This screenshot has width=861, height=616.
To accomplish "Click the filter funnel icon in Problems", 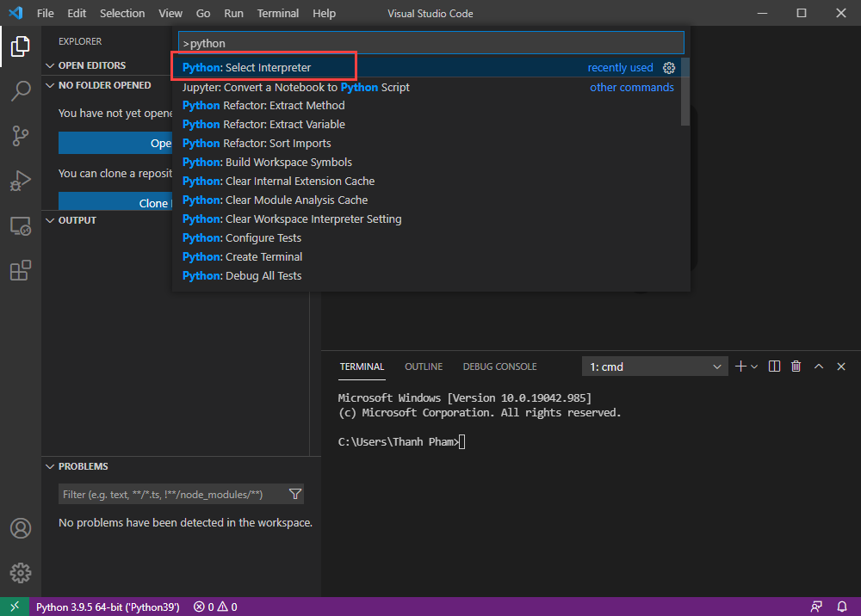I will tap(294, 494).
